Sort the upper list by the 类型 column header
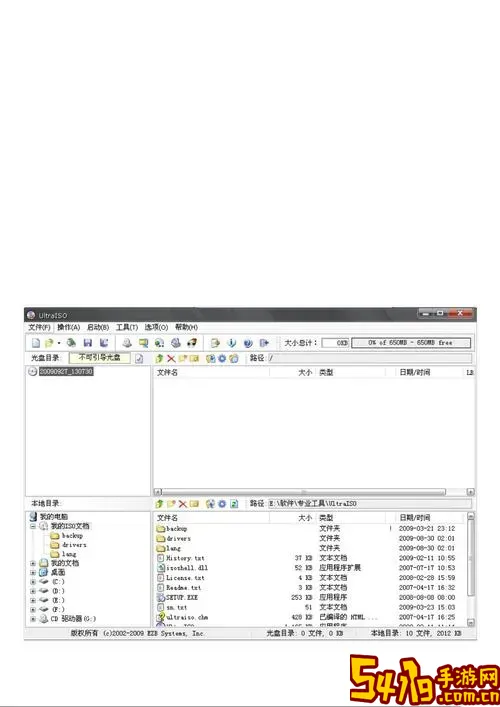The width and height of the screenshot is (500, 707). click(351, 372)
